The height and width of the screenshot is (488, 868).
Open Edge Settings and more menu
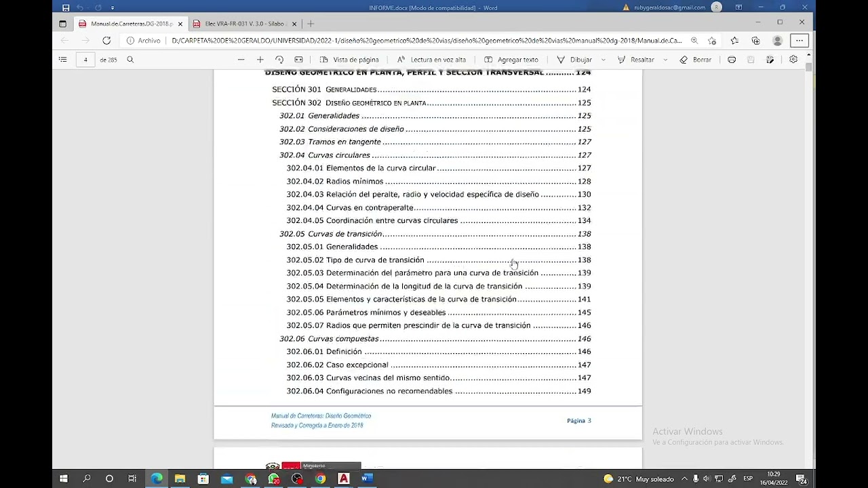(x=800, y=41)
